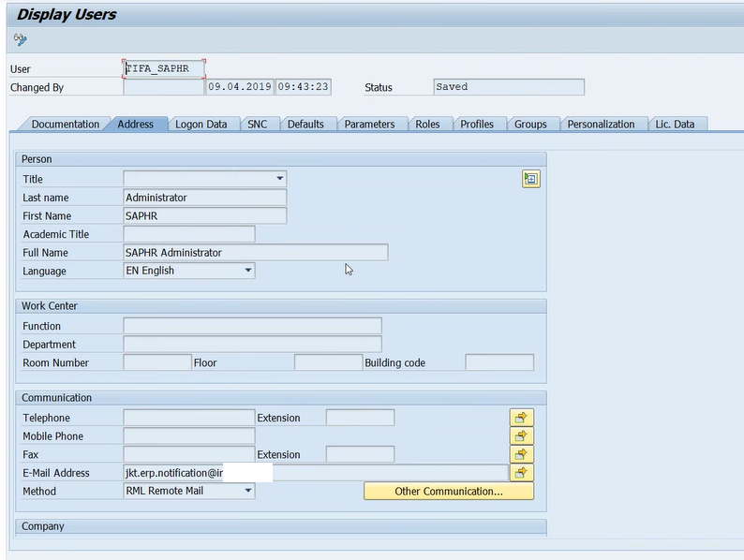Image resolution: width=744 pixels, height=560 pixels.
Task: Select the Lic. Data tab
Action: coord(675,125)
